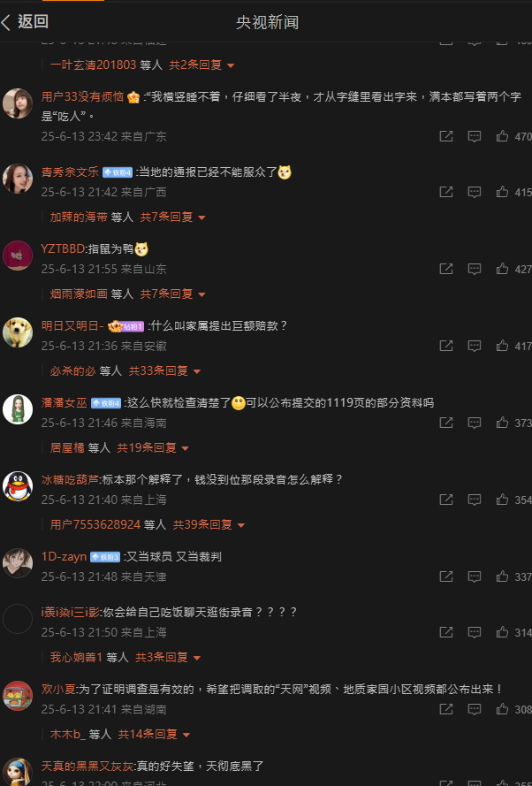Viewport: 532px width, 786px height.
Task: Forward 潘潘女巫's comment
Action: click(446, 423)
